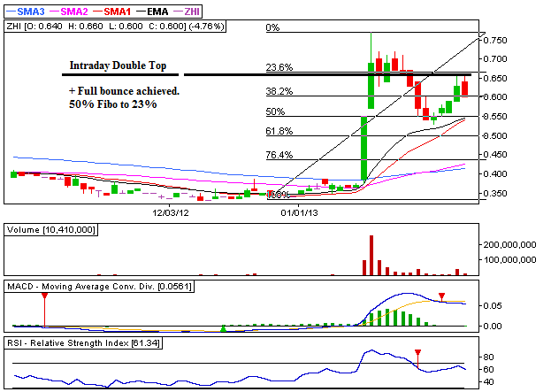Click the right red MACD sell marker
The width and height of the screenshot is (551, 392).
coord(441,296)
